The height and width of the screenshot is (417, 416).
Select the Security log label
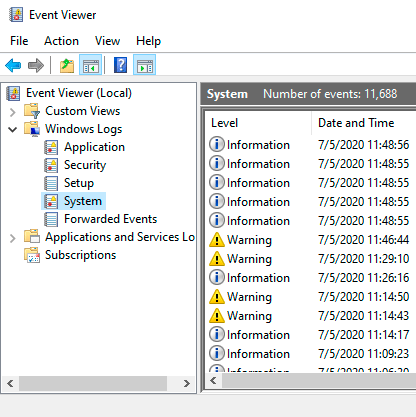[x=85, y=165]
